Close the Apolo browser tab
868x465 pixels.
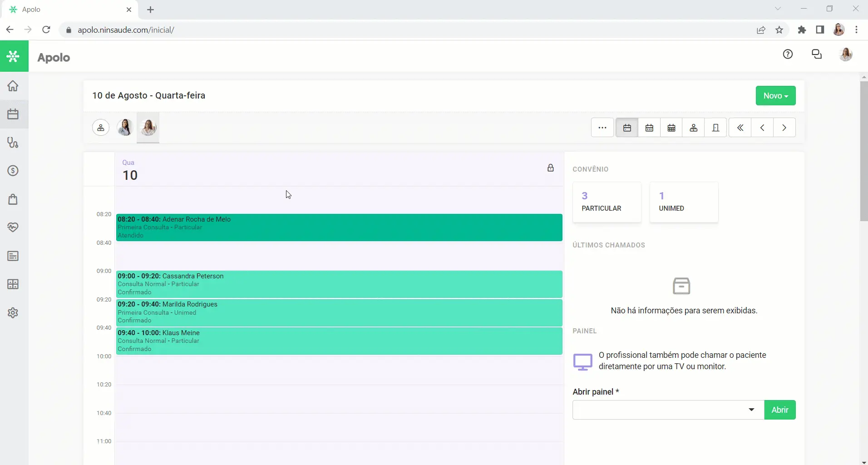pos(129,10)
